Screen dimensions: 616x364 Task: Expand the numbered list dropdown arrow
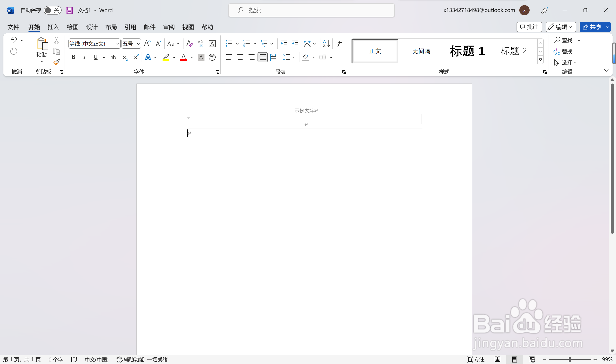tap(255, 44)
